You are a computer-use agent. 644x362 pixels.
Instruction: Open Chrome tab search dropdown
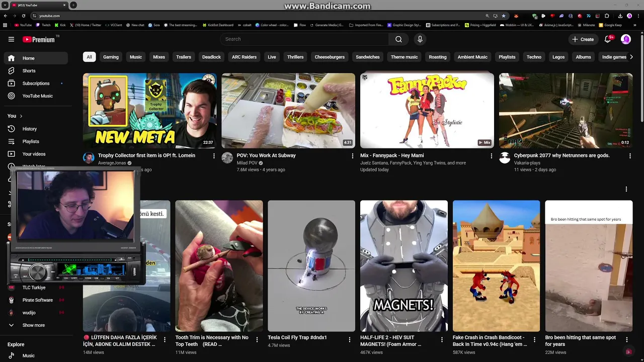click(x=5, y=5)
